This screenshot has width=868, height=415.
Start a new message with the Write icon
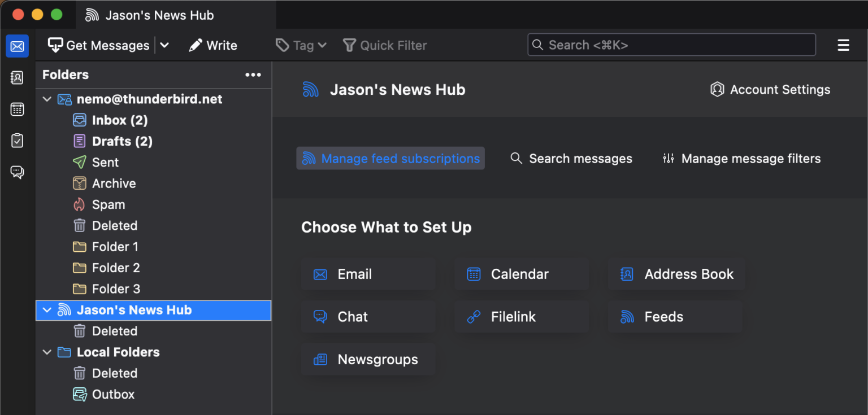[x=212, y=45]
